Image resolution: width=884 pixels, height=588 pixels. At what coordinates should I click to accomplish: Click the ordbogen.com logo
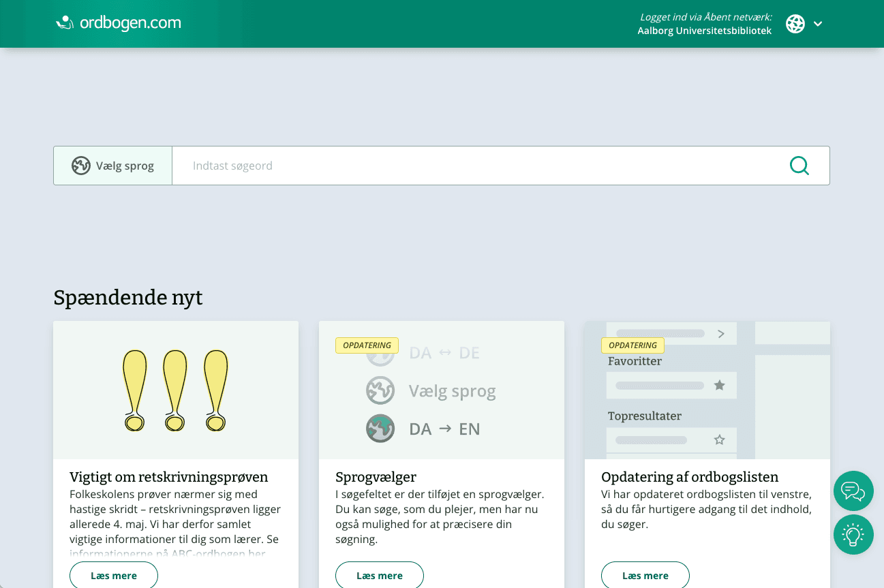[119, 23]
